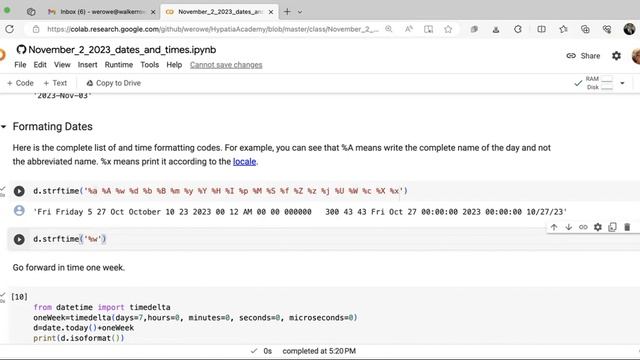Click the GitHub icon beside notebook title
Image resolution: width=640 pixels, height=360 pixels.
tap(21, 50)
